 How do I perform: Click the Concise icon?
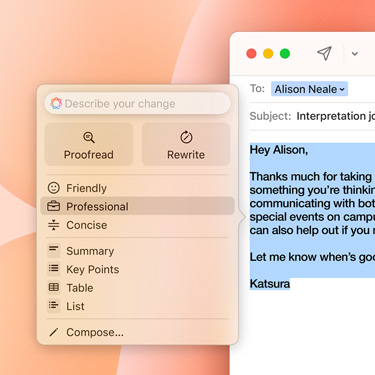point(53,225)
